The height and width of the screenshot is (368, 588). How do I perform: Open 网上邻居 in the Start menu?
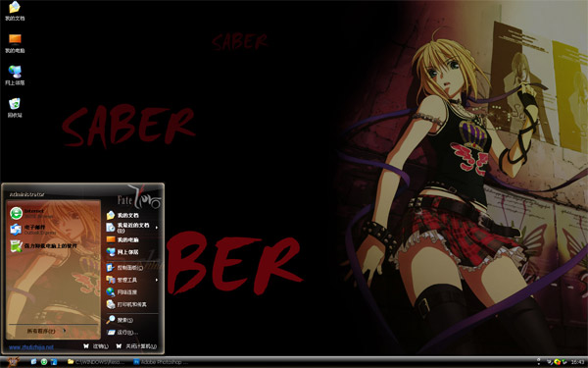click(122, 252)
